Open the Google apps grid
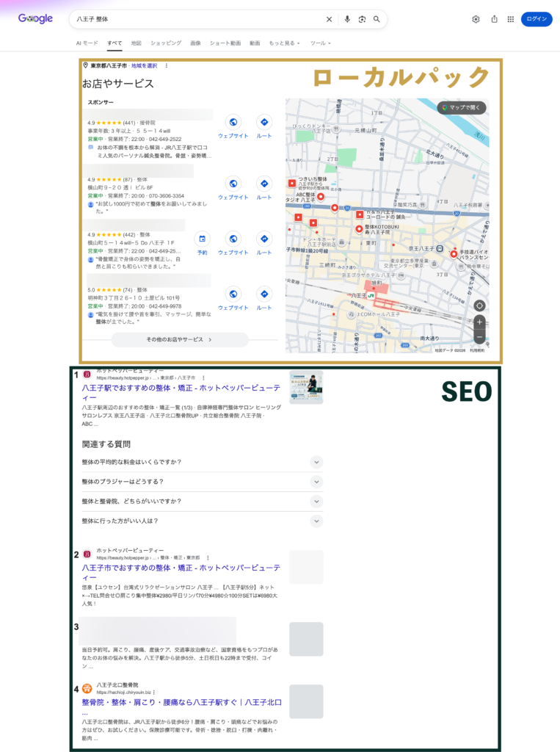 511,19
